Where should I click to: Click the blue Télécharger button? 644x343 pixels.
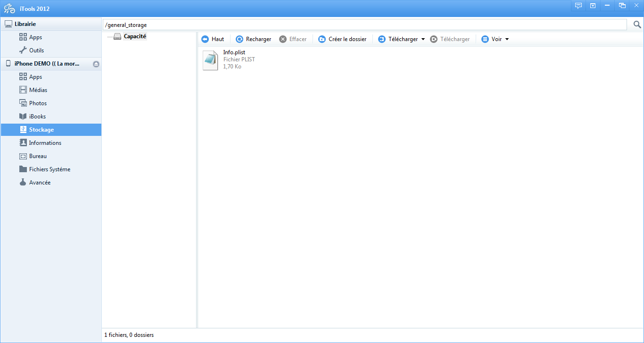click(x=398, y=39)
